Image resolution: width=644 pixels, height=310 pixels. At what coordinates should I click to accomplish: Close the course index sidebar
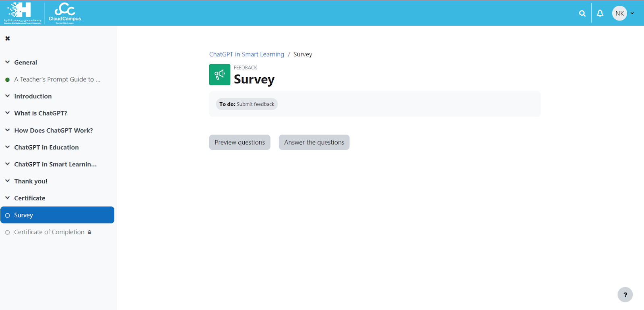[8, 38]
